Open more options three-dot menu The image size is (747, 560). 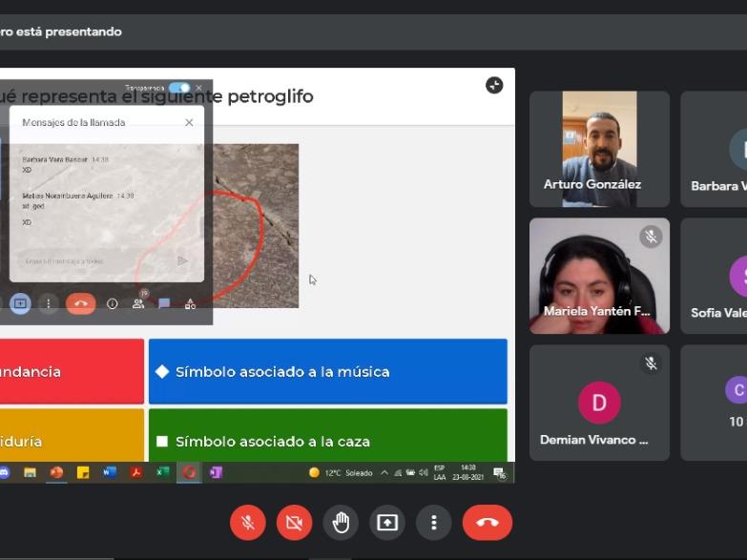click(433, 523)
